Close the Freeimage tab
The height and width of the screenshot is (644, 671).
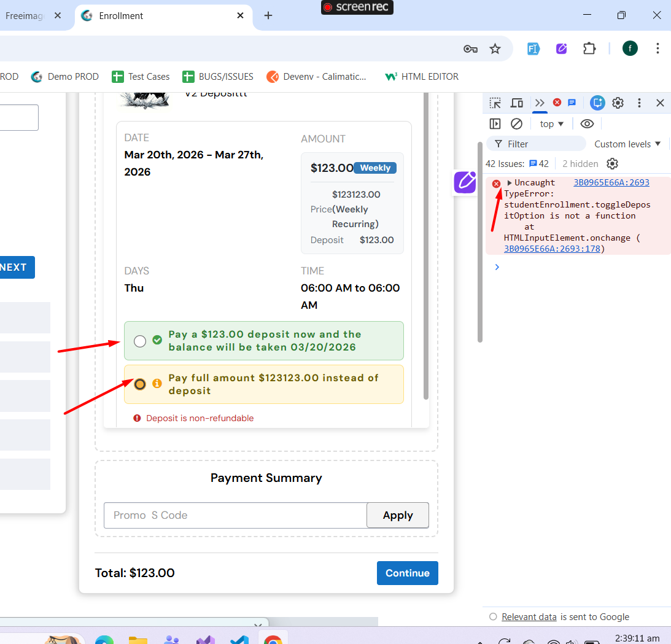click(x=58, y=15)
